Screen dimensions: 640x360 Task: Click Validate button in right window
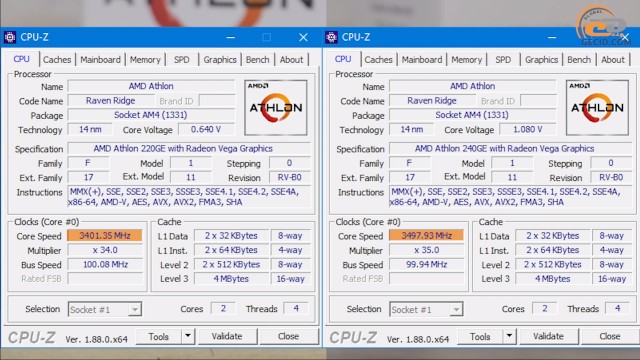(549, 336)
